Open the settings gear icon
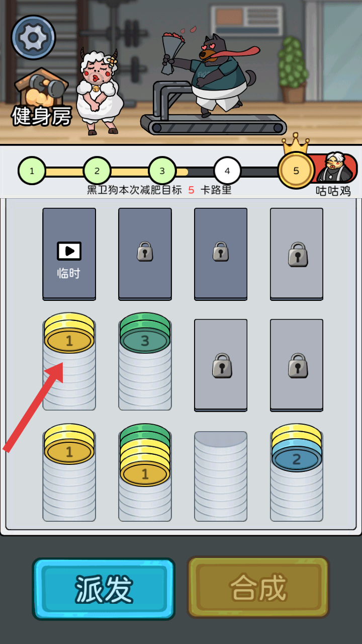 click(x=33, y=37)
